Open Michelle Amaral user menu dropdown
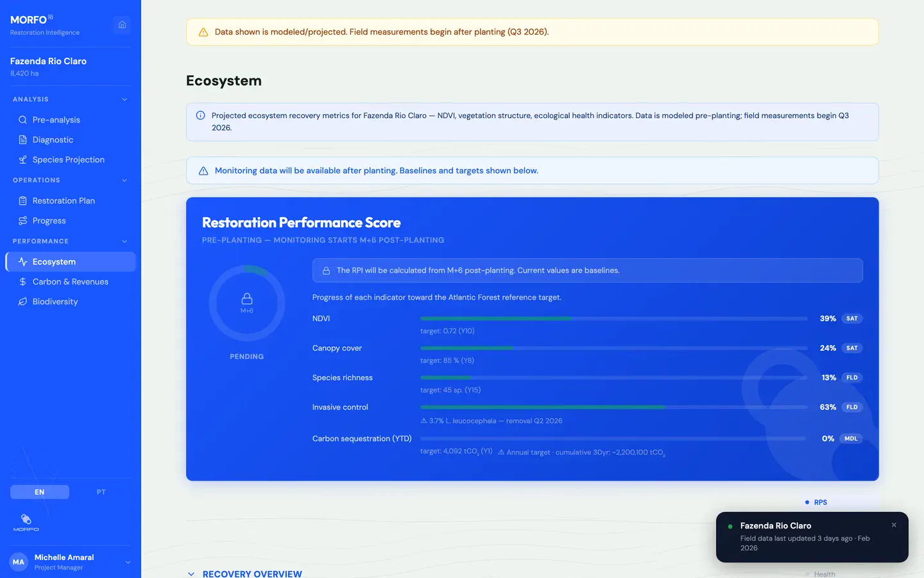The height and width of the screenshot is (578, 924). tap(128, 563)
